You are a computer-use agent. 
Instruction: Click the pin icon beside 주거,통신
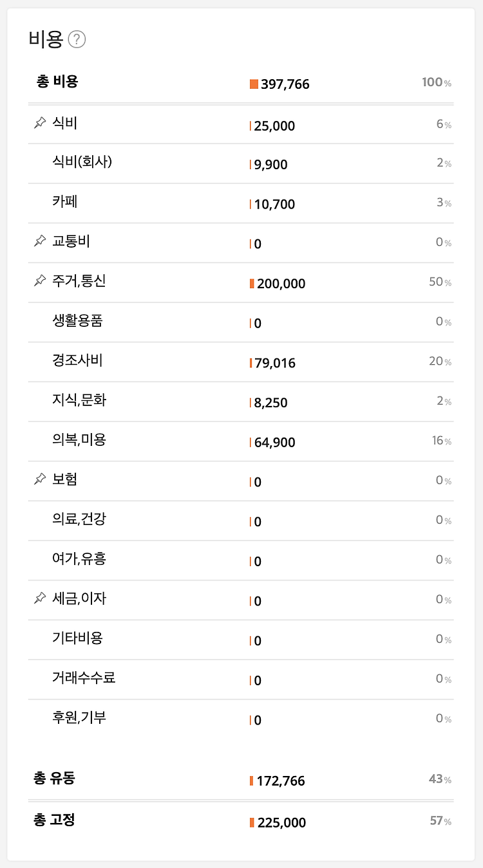coord(40,281)
